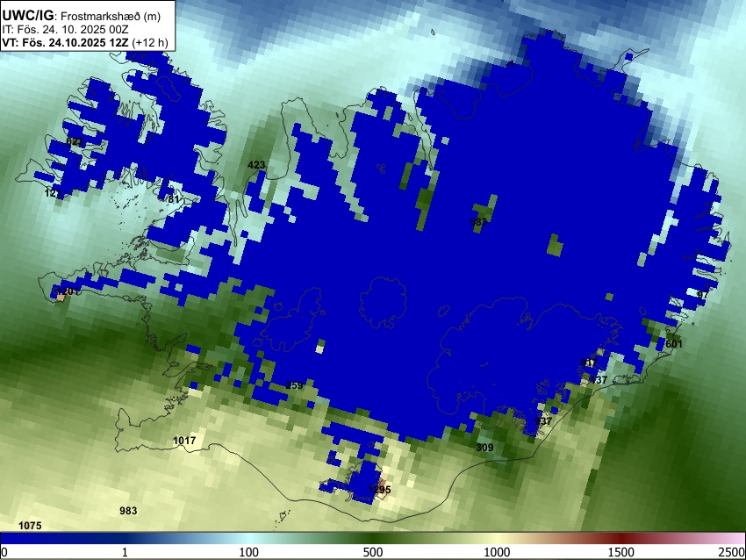Click the legend label 1000
This screenshot has height=560, width=746.
pyautogui.click(x=497, y=552)
